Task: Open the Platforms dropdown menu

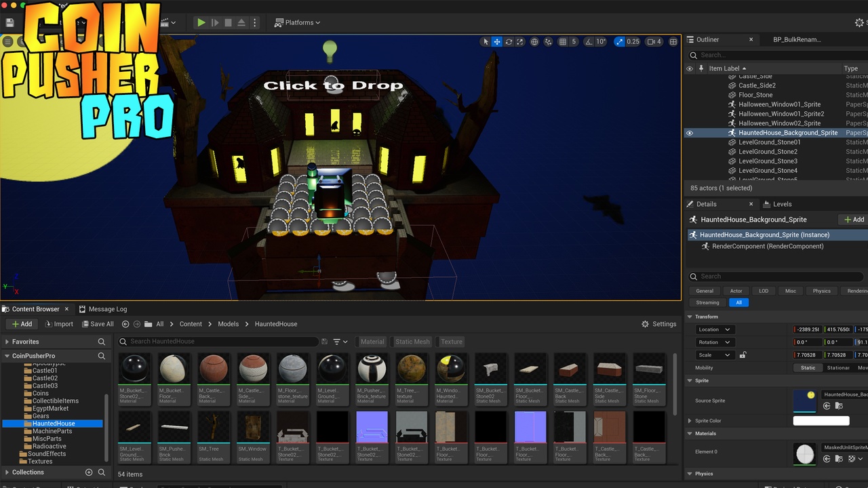Action: 297,22
